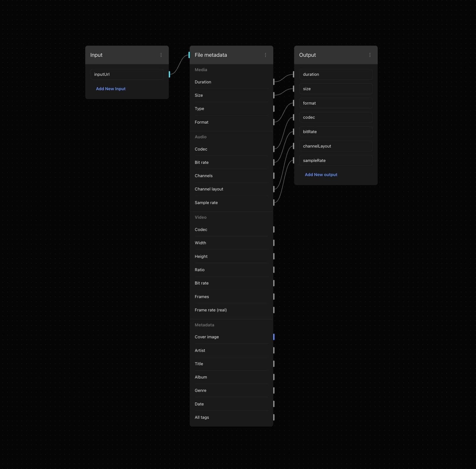
Task: Select the inputUrl field
Action: click(127, 74)
